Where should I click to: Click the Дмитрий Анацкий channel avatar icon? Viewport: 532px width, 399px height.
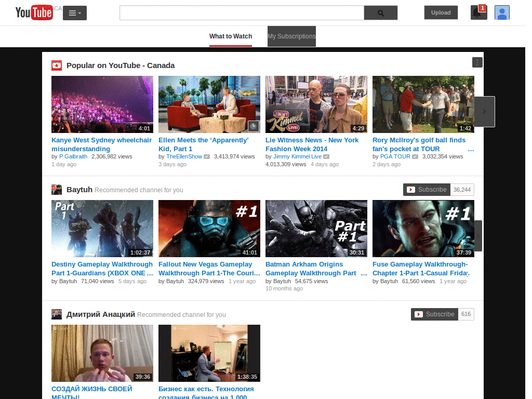click(57, 314)
